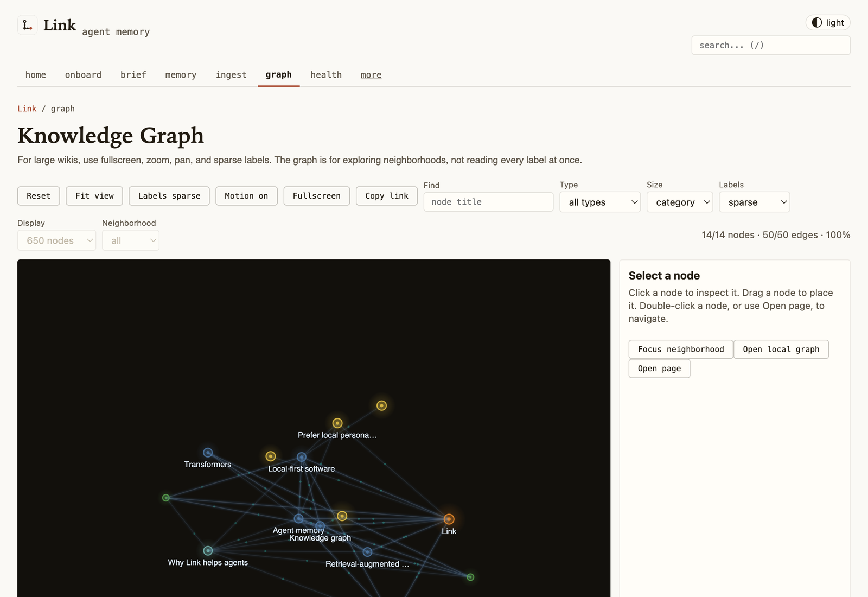868x597 pixels.
Task: Open the Type all types dropdown
Action: click(x=600, y=202)
